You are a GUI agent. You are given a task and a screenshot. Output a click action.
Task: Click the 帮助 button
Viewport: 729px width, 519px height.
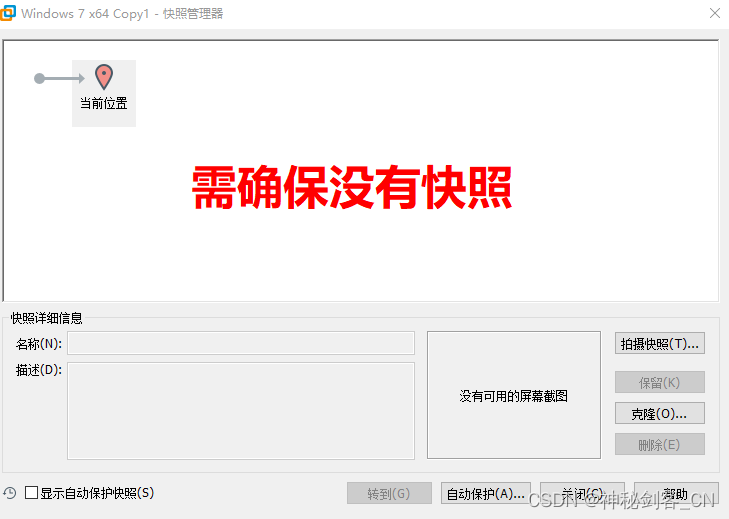(x=676, y=493)
